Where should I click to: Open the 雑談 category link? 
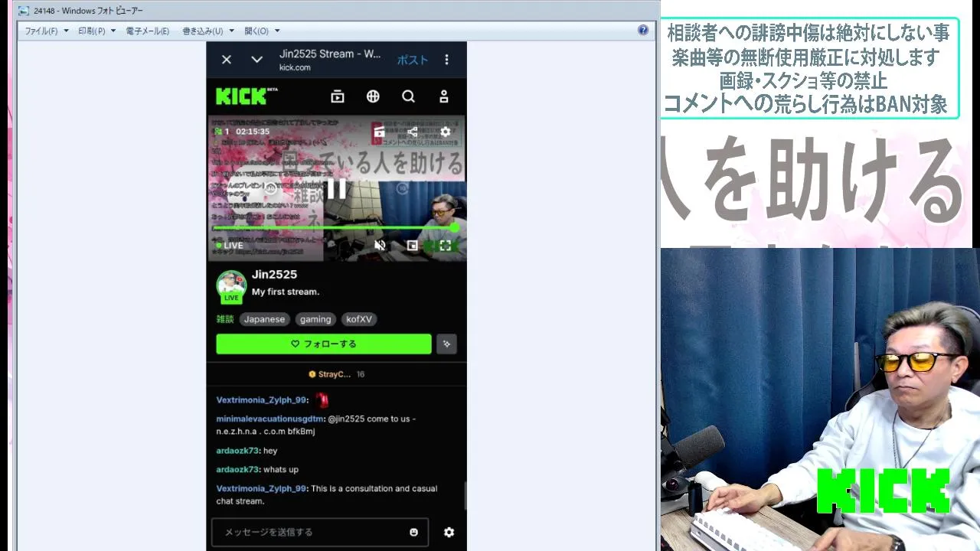click(x=225, y=319)
